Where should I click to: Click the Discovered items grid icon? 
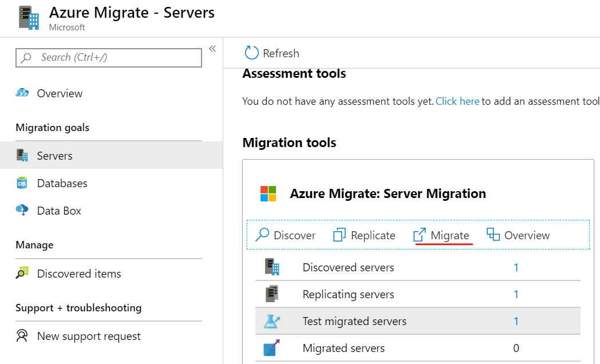(22, 272)
